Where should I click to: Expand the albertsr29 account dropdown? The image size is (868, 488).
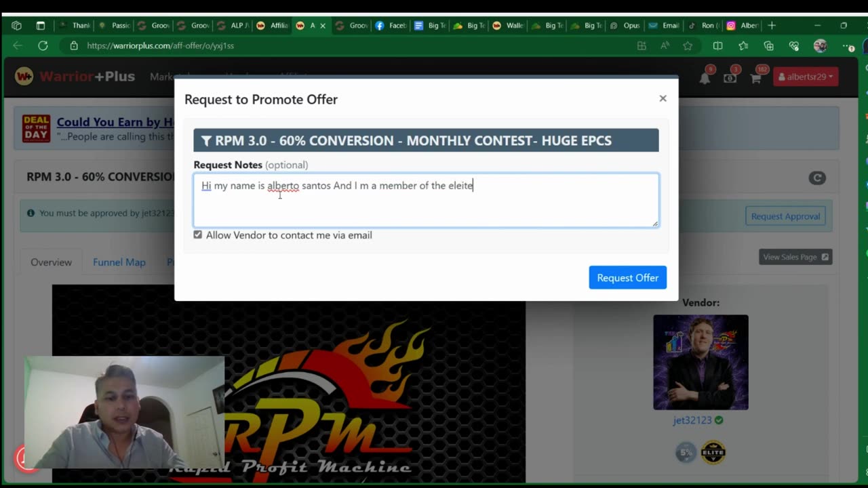pos(806,77)
